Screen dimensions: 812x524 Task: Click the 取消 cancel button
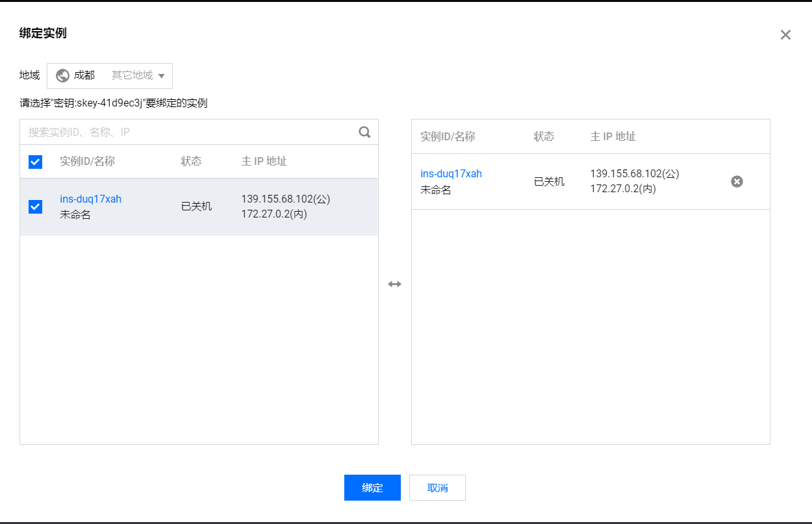point(437,488)
